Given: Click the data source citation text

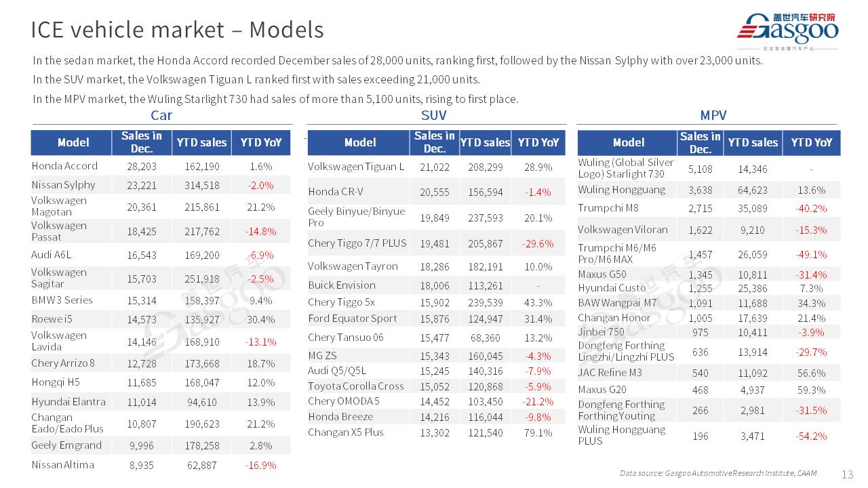Looking at the screenshot, I should pos(718,473).
